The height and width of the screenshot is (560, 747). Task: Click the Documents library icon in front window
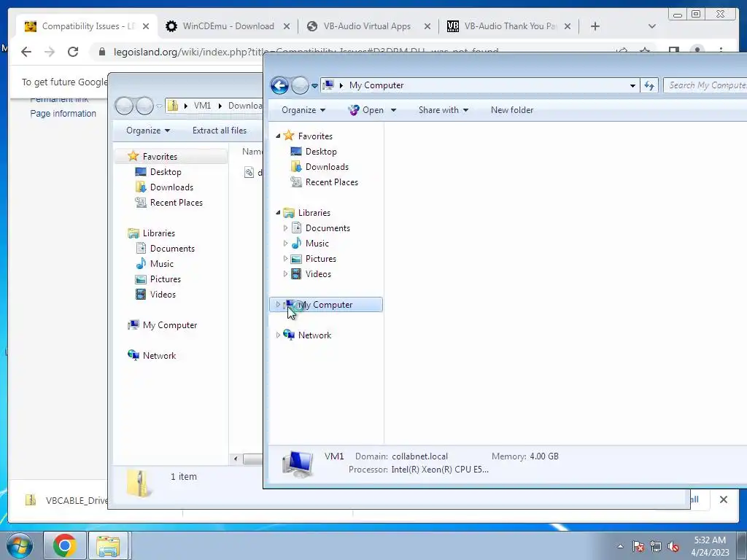[x=296, y=227]
